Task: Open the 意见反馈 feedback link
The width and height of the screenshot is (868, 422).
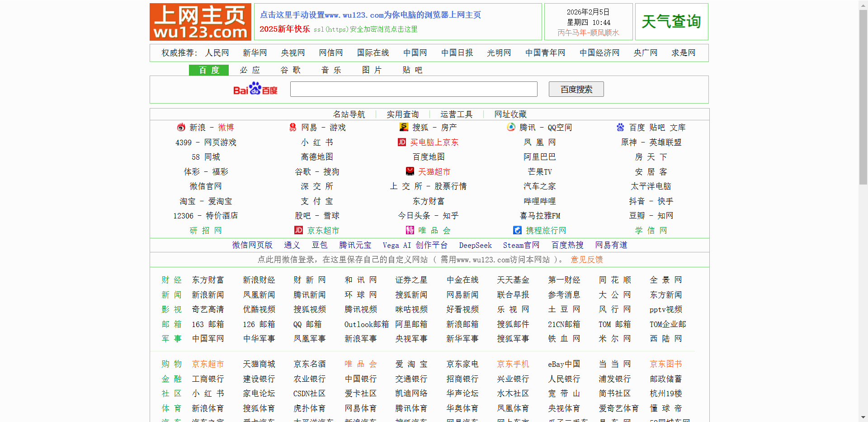Action: (x=586, y=260)
